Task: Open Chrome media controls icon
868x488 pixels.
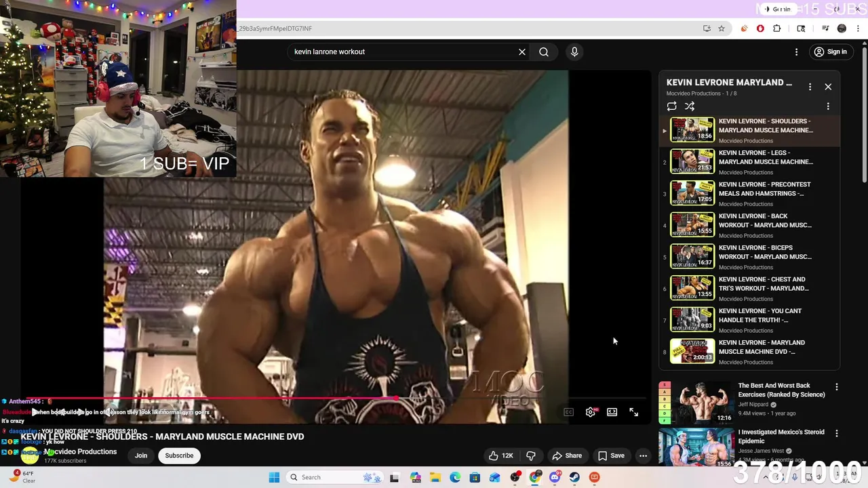Action: coord(825,28)
